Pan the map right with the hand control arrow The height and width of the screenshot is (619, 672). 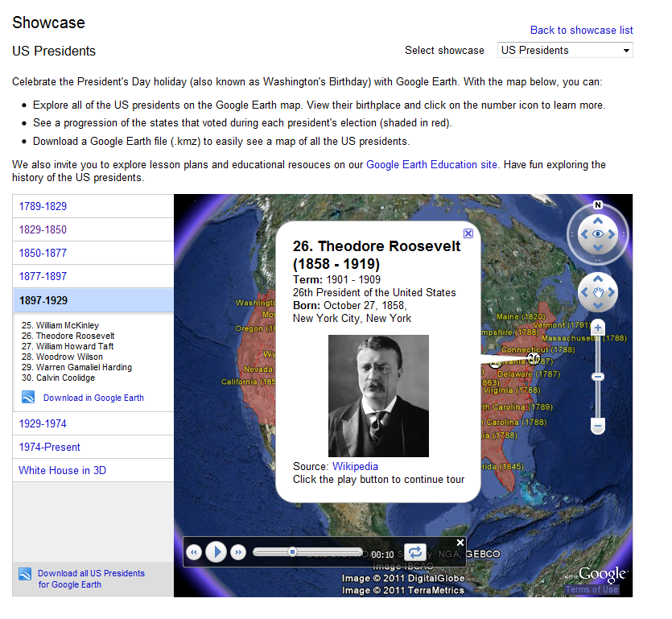pos(612,292)
